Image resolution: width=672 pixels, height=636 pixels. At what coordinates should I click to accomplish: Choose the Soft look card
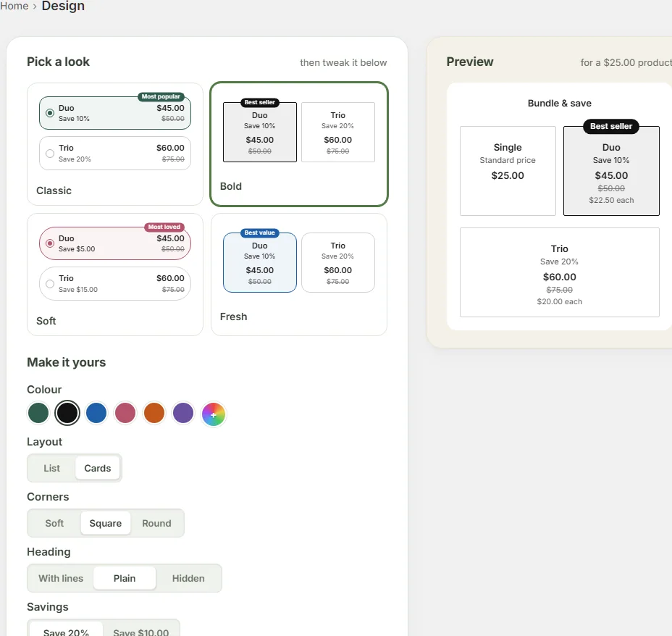click(x=115, y=275)
